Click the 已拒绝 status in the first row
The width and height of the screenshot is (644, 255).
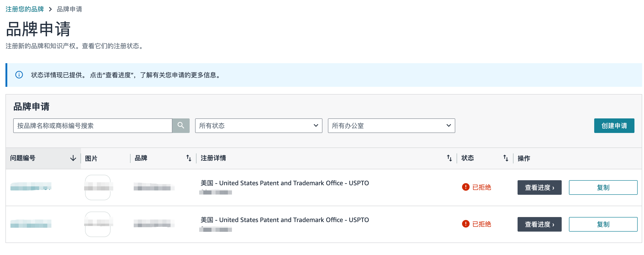pyautogui.click(x=481, y=187)
